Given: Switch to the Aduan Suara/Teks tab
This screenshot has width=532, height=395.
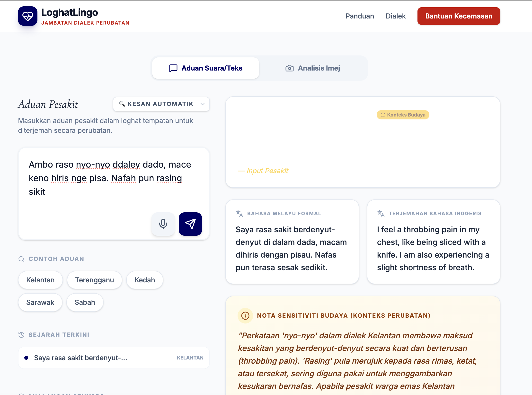Looking at the screenshot, I should [x=206, y=68].
